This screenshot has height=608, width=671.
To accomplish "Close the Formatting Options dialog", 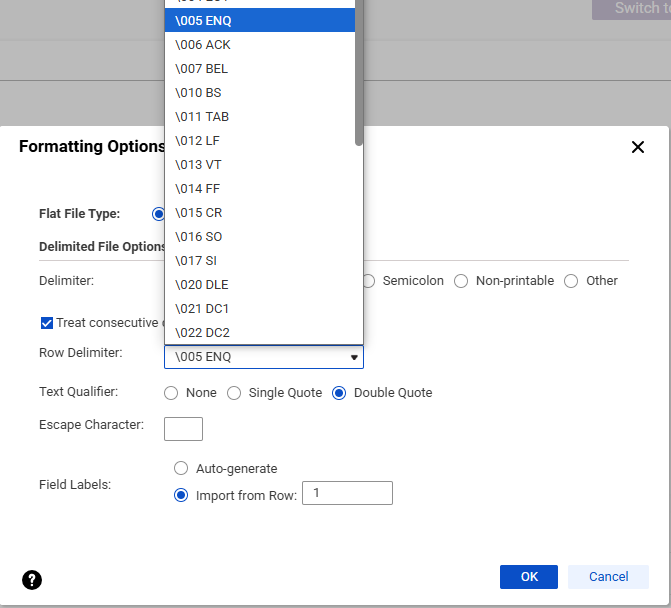I will coord(638,147).
